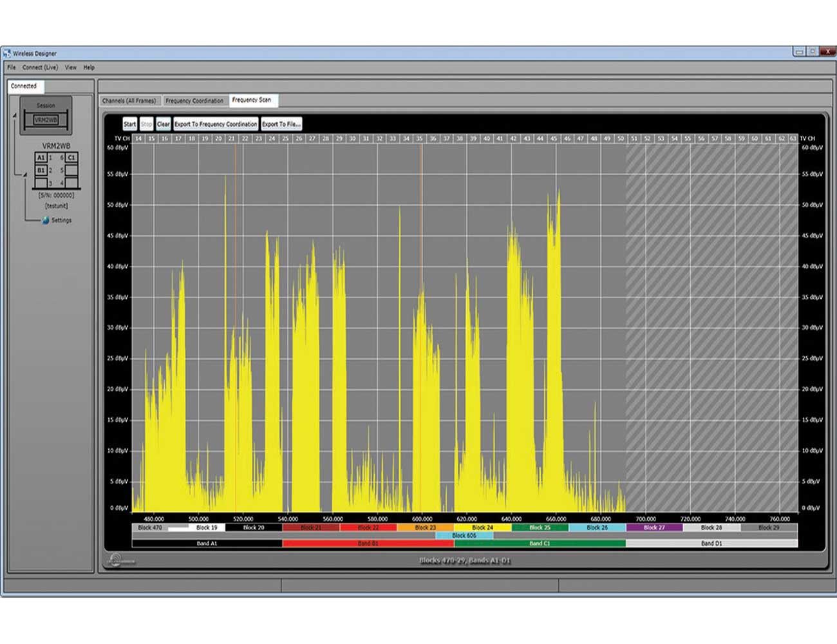Open Settings via the globe icon
The image size is (837, 644).
[x=45, y=220]
